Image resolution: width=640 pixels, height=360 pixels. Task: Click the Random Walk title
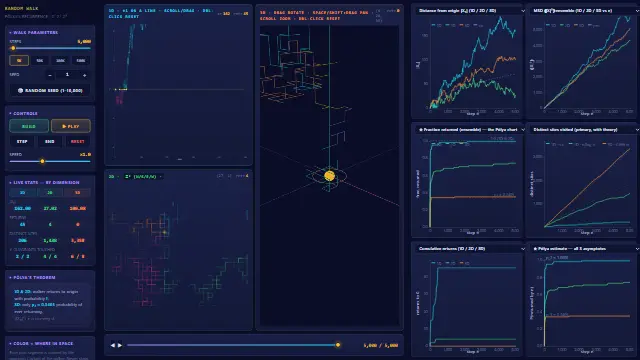tap(21, 8)
